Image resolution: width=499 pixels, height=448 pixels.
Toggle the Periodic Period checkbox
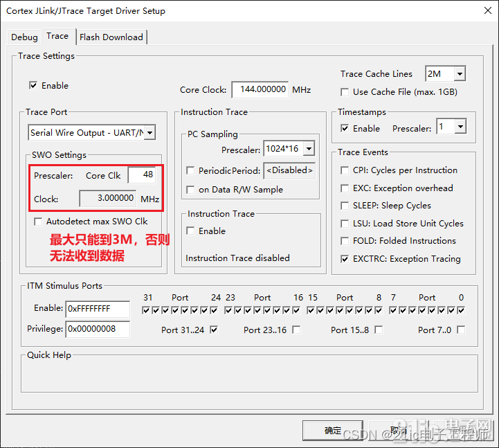click(x=190, y=170)
